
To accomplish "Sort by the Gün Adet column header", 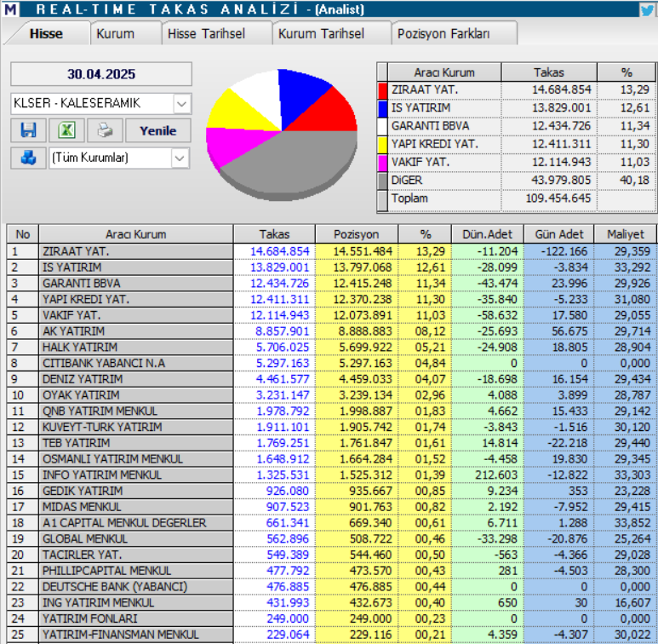I will click(559, 234).
